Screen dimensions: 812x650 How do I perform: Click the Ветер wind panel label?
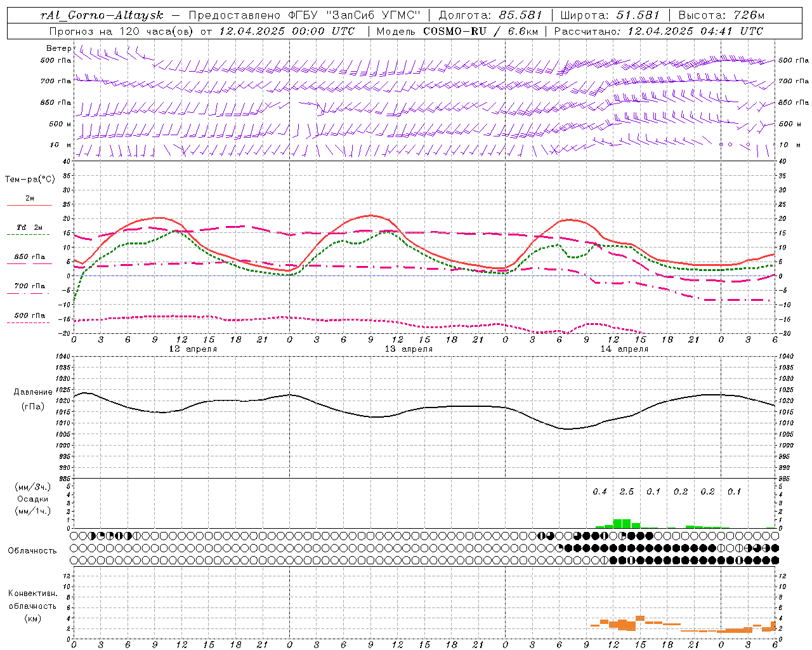(x=59, y=48)
